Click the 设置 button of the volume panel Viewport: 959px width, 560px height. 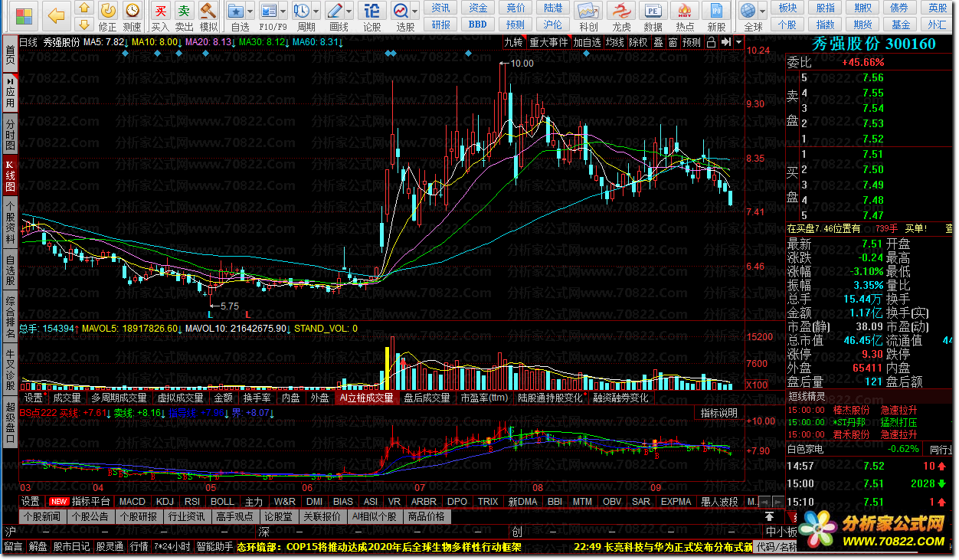tap(33, 398)
